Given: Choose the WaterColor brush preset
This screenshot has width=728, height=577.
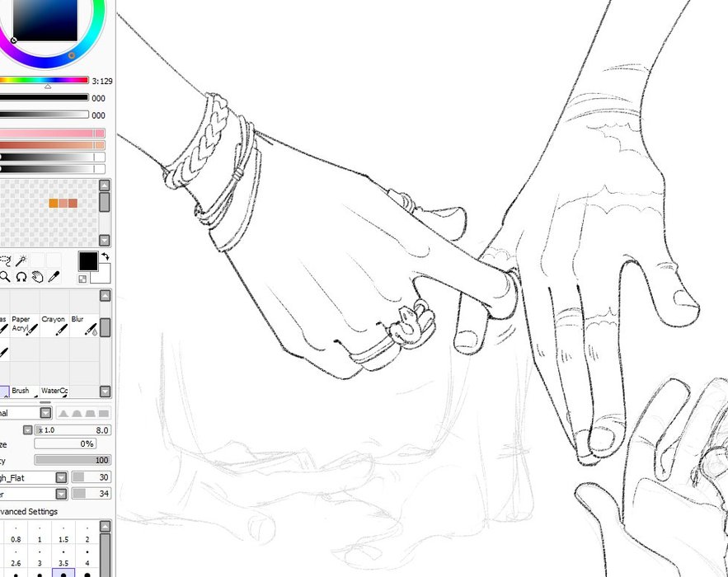Looking at the screenshot, I should click(x=54, y=391).
